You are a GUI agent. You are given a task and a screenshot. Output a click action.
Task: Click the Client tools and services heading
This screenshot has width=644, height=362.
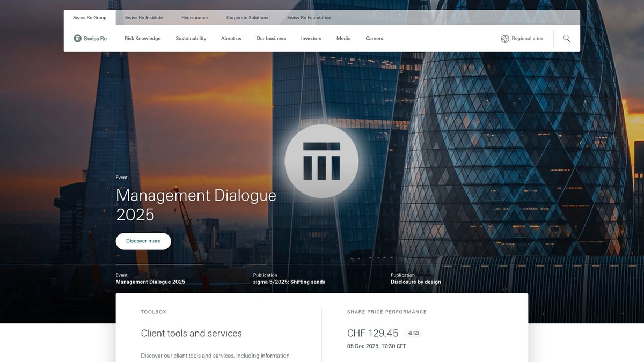tap(192, 334)
